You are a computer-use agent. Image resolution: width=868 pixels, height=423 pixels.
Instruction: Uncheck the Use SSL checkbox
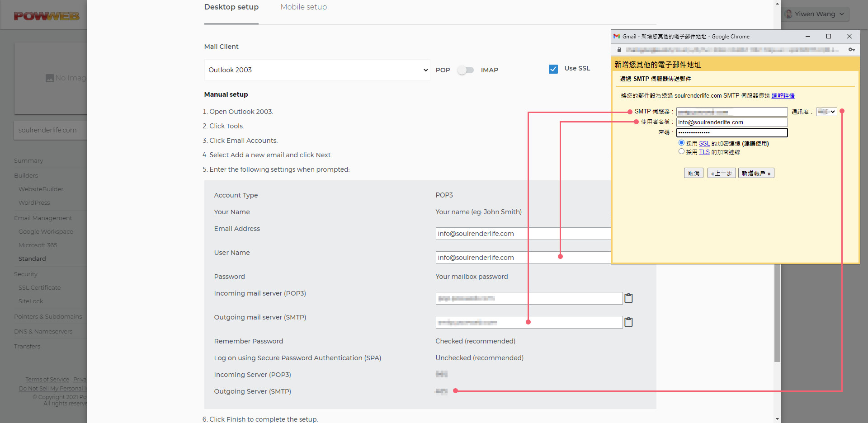click(x=553, y=69)
